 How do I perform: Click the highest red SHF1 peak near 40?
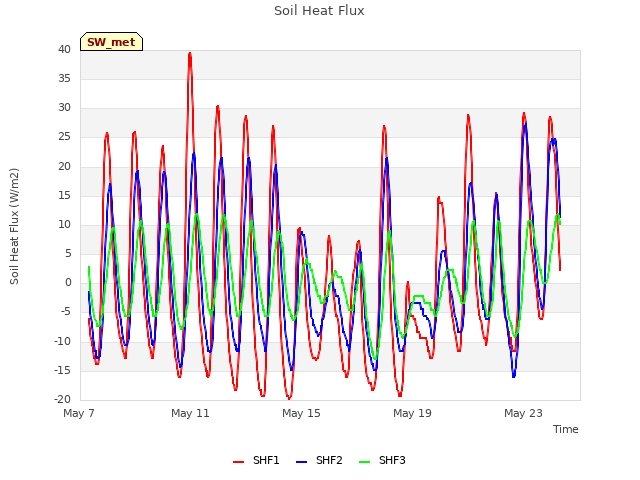point(190,53)
